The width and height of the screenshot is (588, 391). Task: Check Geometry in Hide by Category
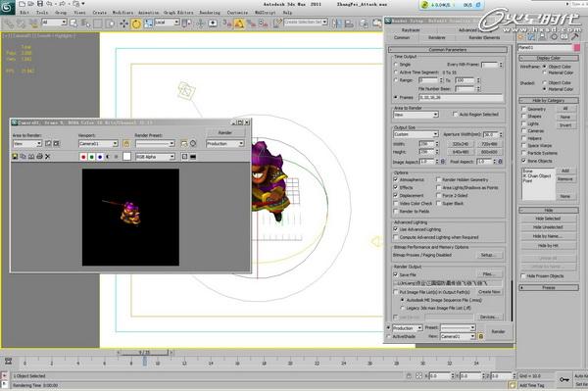click(x=524, y=109)
